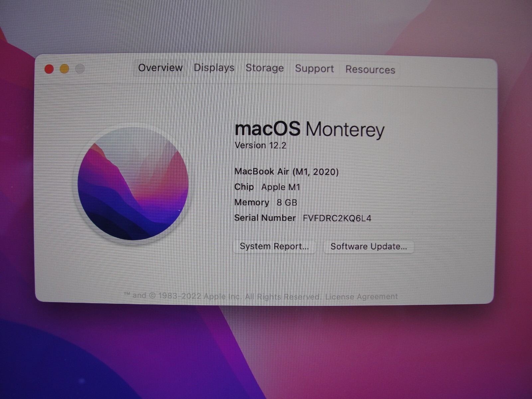Open System Report
Viewport: 532px width, 399px height.
pyautogui.click(x=274, y=246)
